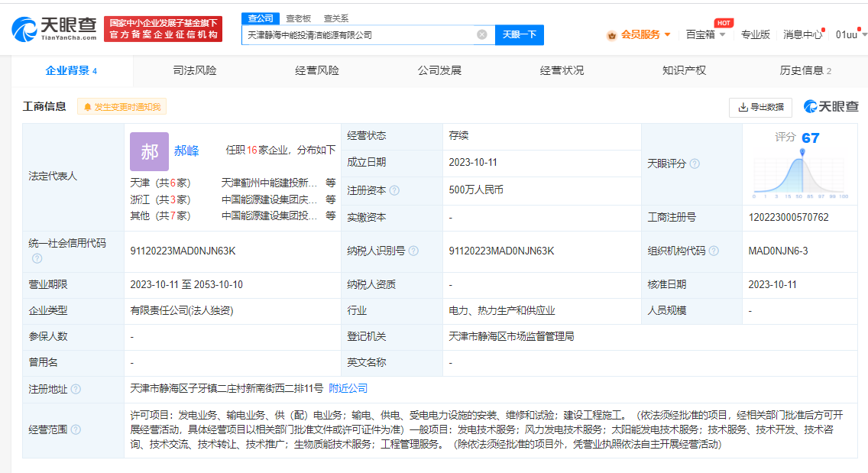This screenshot has height=473, width=868.
Task: Click 浙江（共3家） region row
Action: [x=160, y=199]
